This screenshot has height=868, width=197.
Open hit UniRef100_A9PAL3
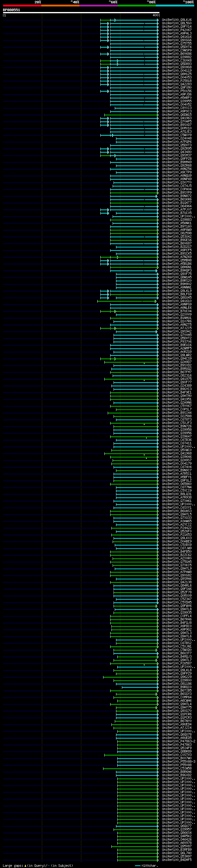177,33
